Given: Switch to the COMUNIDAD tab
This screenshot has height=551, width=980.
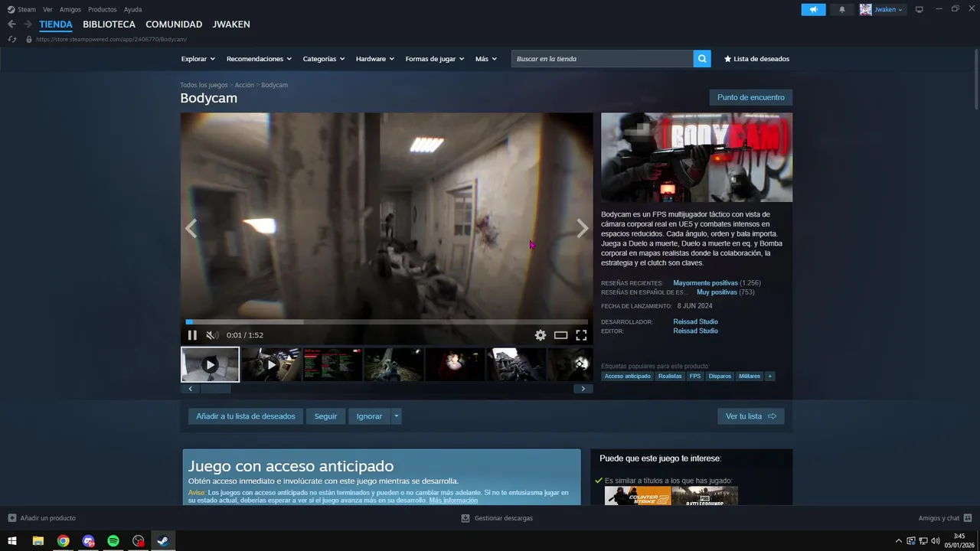Looking at the screenshot, I should [174, 24].
